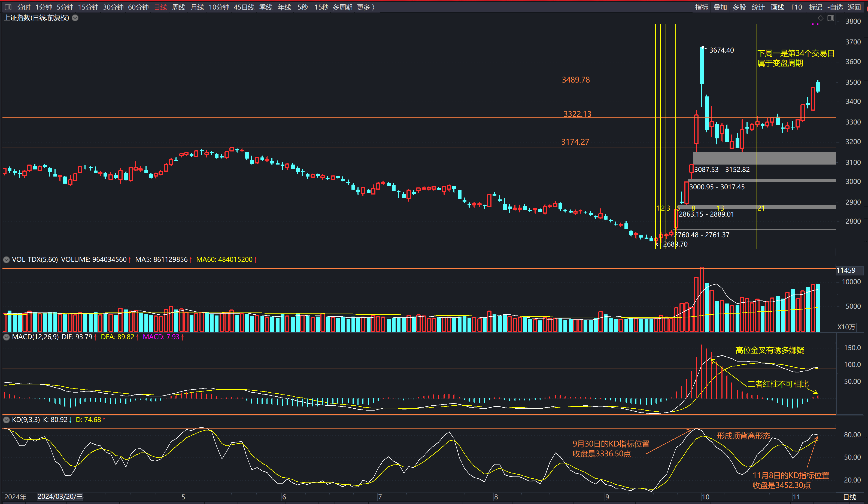This screenshot has width=868, height=504.
Task: Click the annotation 下周一是第34个交易日
Action: [x=796, y=53]
